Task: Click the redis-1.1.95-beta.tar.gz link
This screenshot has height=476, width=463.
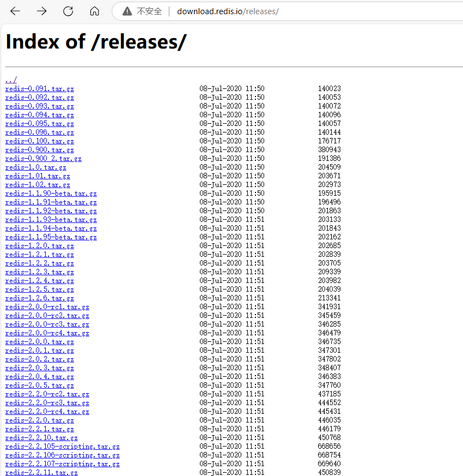Action: pos(51,237)
